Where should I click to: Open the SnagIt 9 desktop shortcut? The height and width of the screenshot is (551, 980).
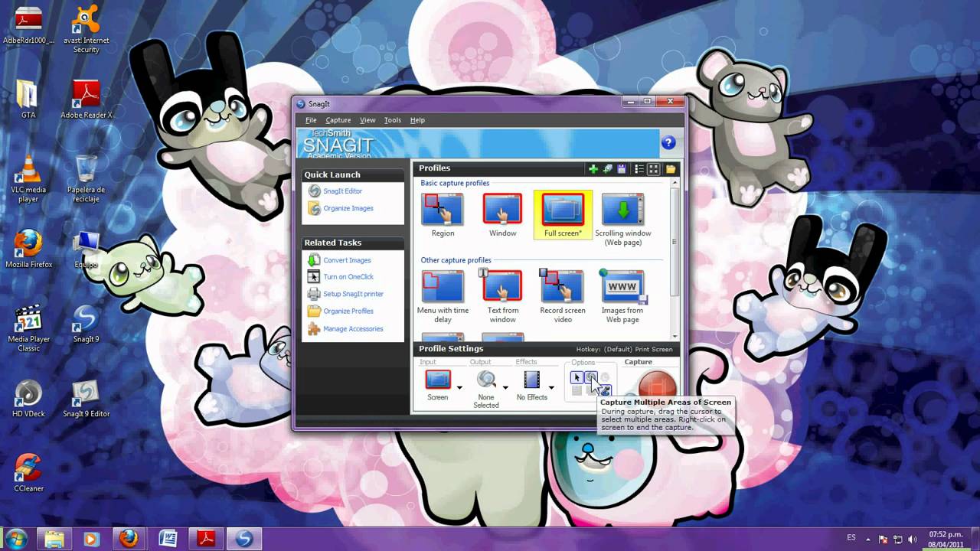(87, 323)
